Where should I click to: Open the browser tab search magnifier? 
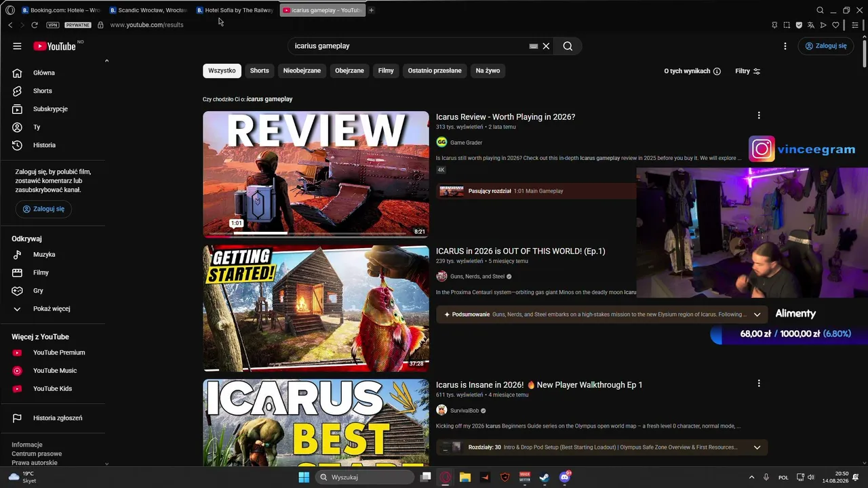click(x=820, y=10)
